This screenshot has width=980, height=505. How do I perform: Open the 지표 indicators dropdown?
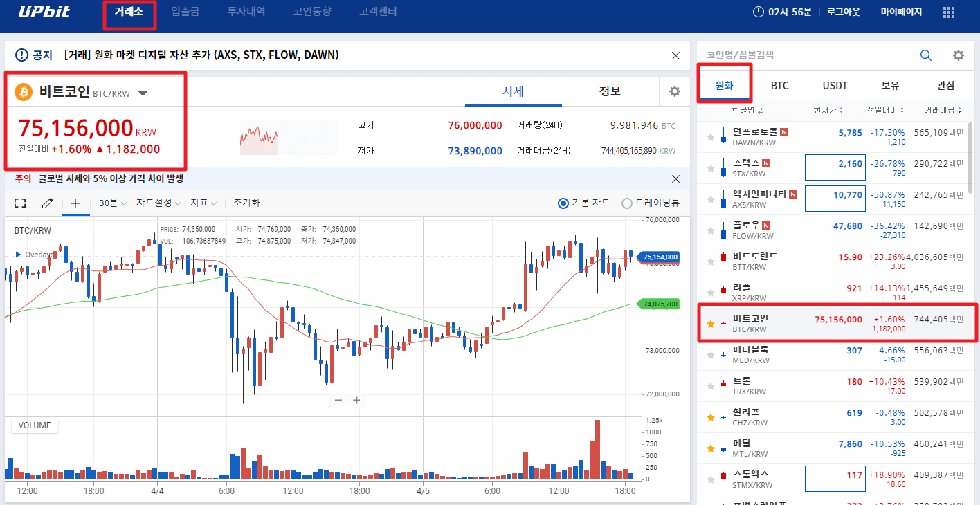point(203,203)
